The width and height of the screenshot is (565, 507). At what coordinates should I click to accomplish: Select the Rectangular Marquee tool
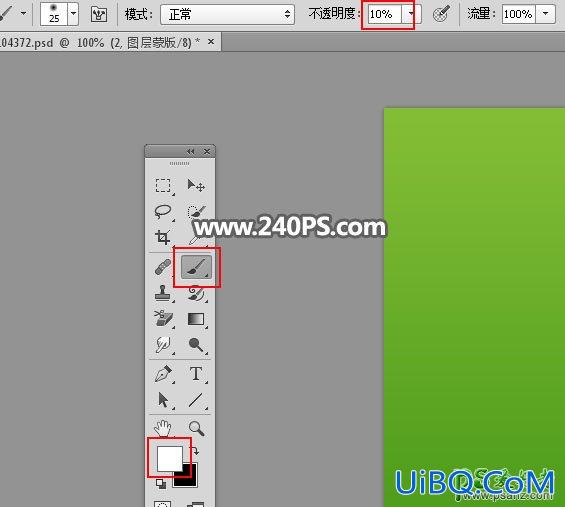tap(163, 186)
